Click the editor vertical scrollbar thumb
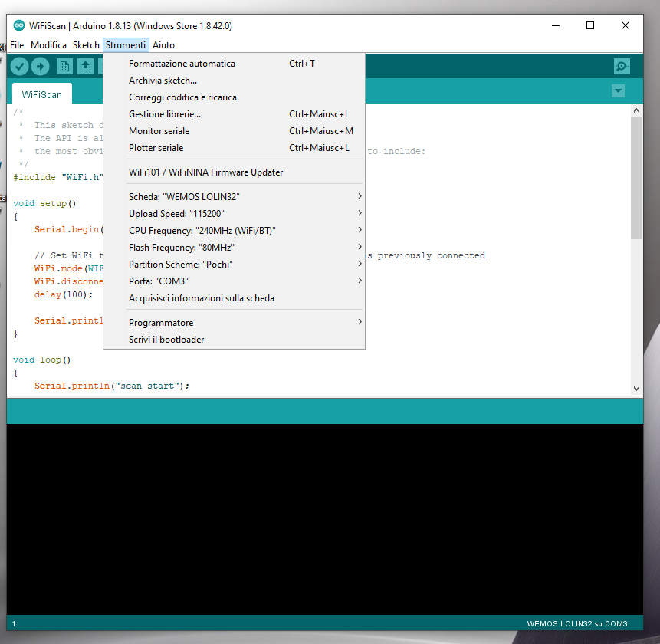660x644 pixels. pos(636,178)
